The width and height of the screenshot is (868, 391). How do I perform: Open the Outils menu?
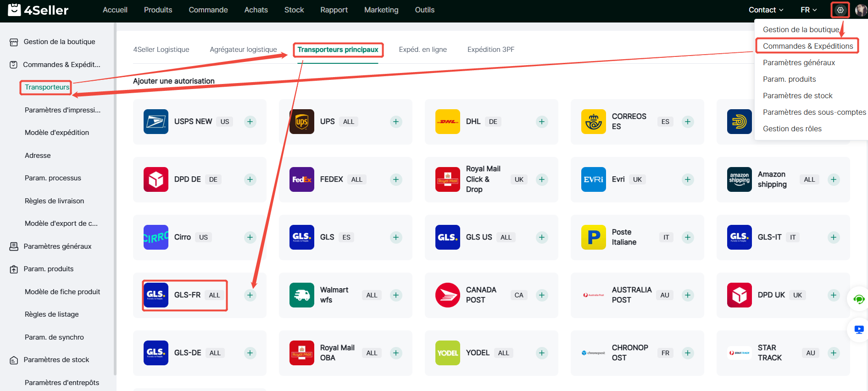pyautogui.click(x=425, y=10)
